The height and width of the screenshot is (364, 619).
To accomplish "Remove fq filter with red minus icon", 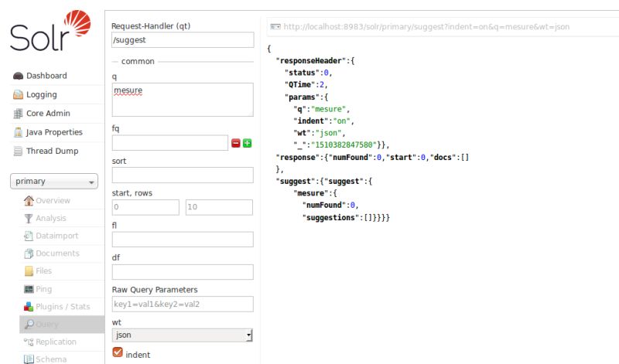I will coord(236,143).
